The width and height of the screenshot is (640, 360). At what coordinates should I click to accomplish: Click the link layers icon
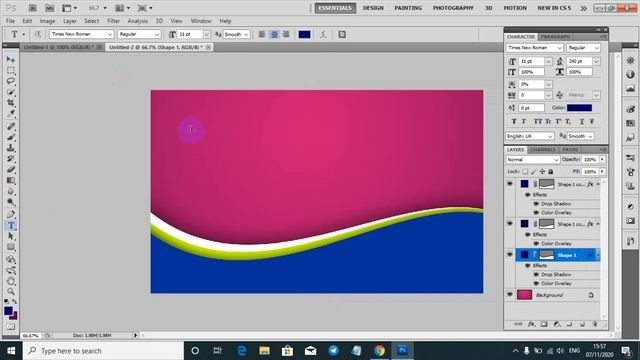[x=518, y=324]
